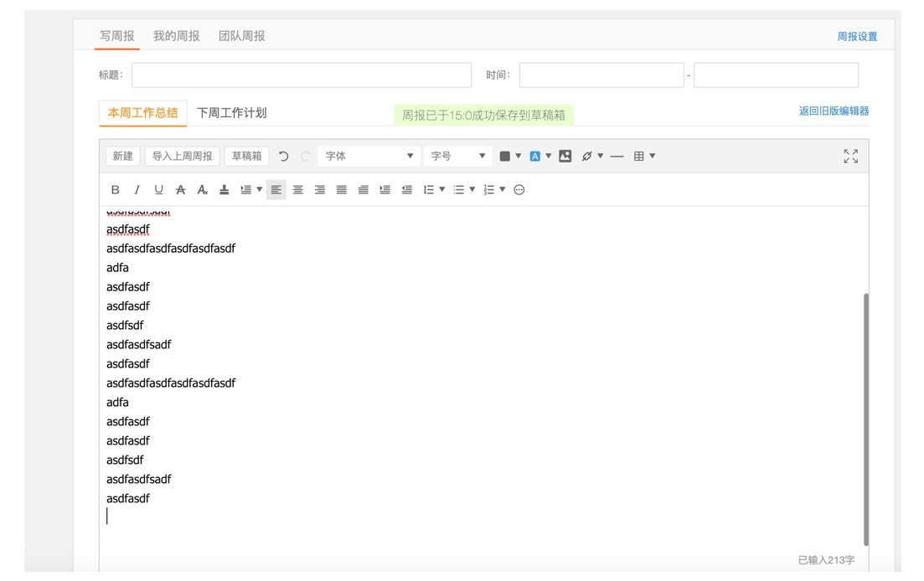Click the text line 'asdfsdf' near bottom
Image resolution: width=924 pixels, height=581 pixels.
[125, 460]
